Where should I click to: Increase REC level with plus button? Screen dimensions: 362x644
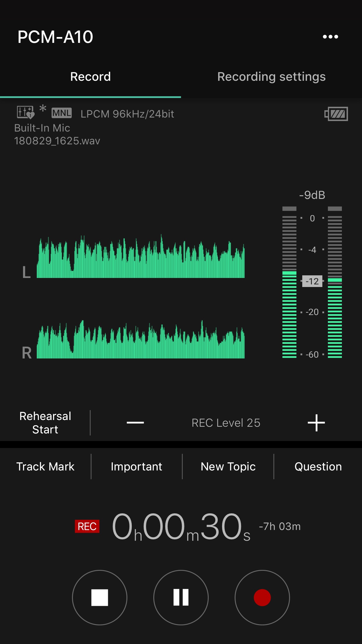click(316, 423)
